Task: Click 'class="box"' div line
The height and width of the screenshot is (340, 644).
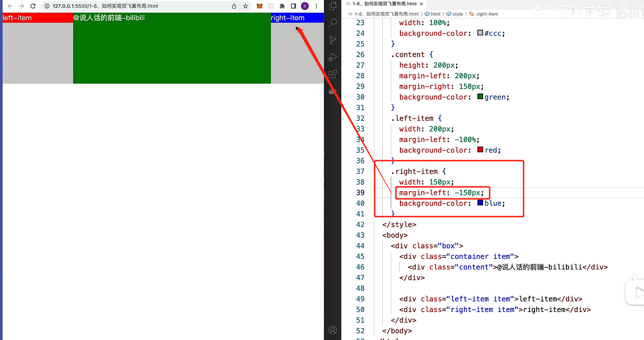Action: [427, 246]
